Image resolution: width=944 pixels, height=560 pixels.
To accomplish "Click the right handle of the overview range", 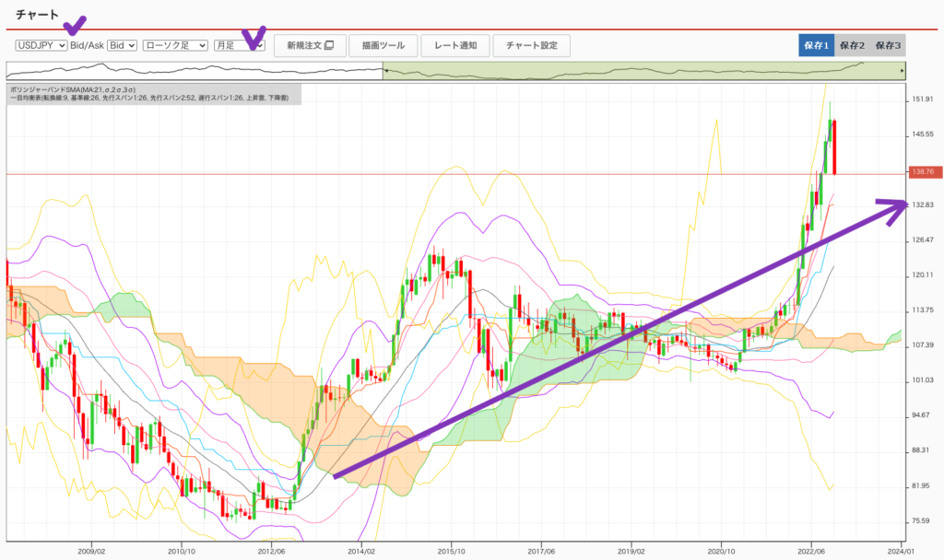I will (x=902, y=70).
